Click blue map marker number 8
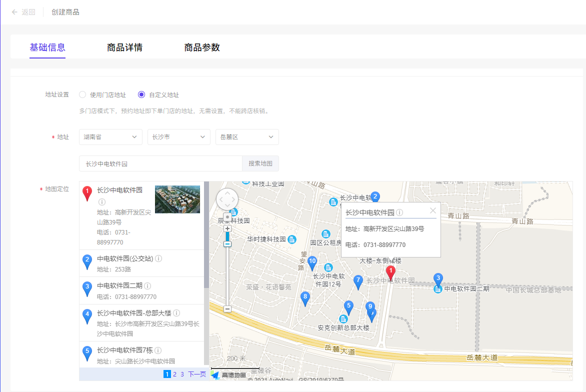The image size is (586, 392). 305,297
